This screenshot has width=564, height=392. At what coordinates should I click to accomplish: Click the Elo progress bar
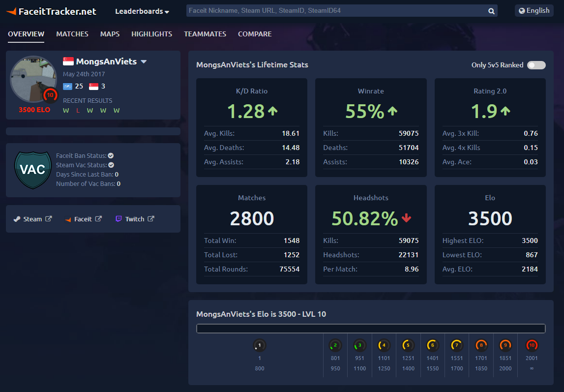(371, 329)
